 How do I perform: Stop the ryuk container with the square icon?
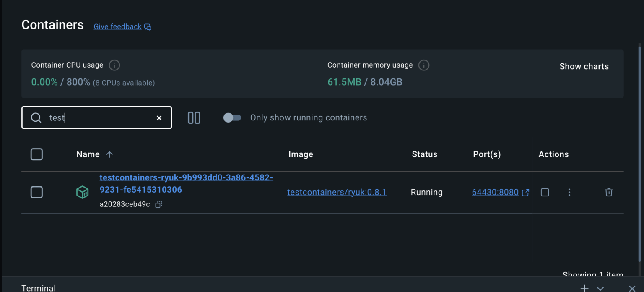coord(545,192)
